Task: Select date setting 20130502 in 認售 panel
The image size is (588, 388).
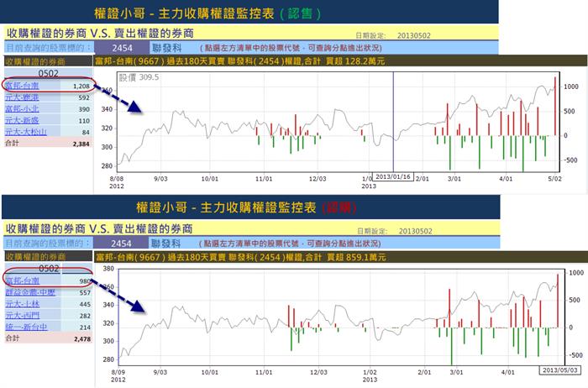Action: point(413,35)
